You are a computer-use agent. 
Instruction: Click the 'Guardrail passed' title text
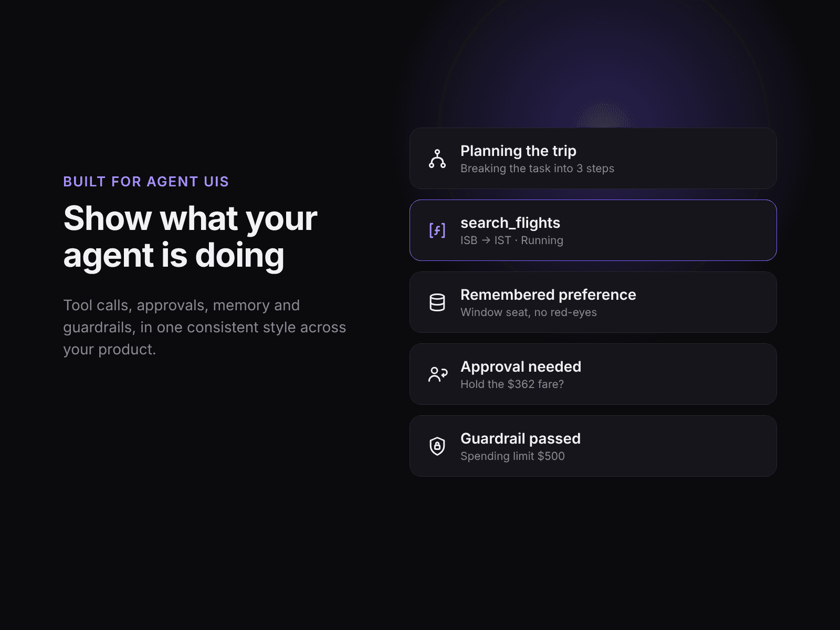(x=520, y=438)
